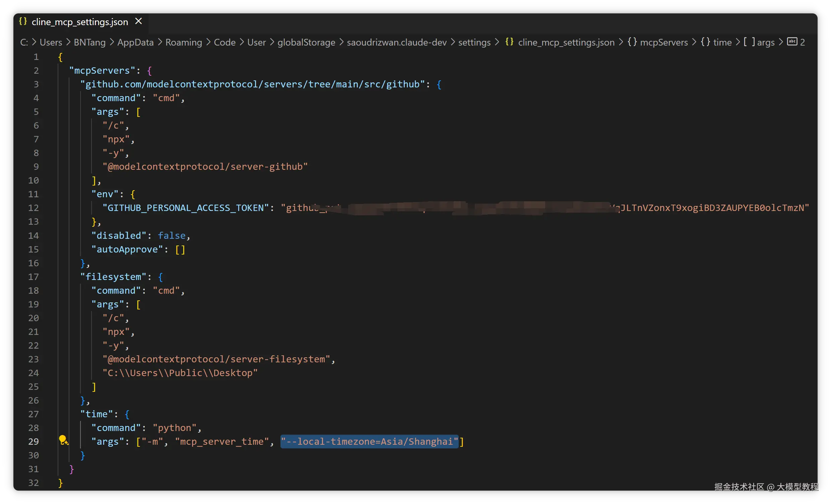The image size is (831, 504).
Task: Open the saoudrizwan.claude-dev breadcrumb segment
Action: tap(397, 42)
